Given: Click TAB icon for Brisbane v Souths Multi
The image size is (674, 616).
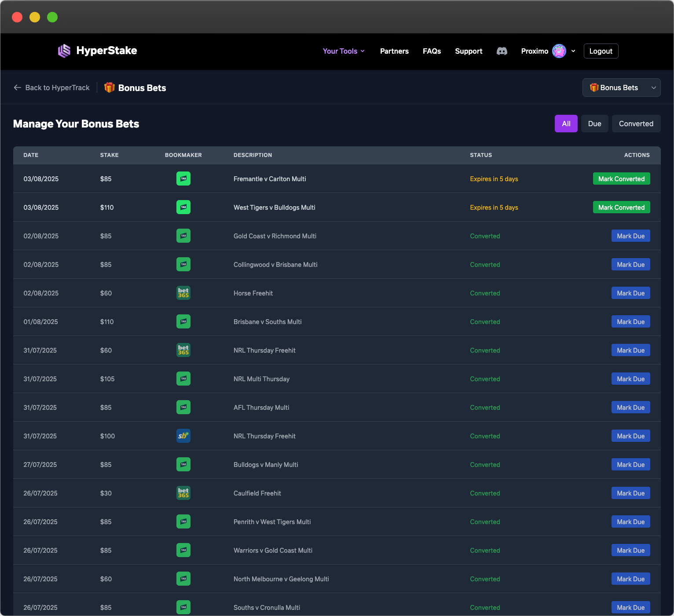Looking at the screenshot, I should (183, 321).
